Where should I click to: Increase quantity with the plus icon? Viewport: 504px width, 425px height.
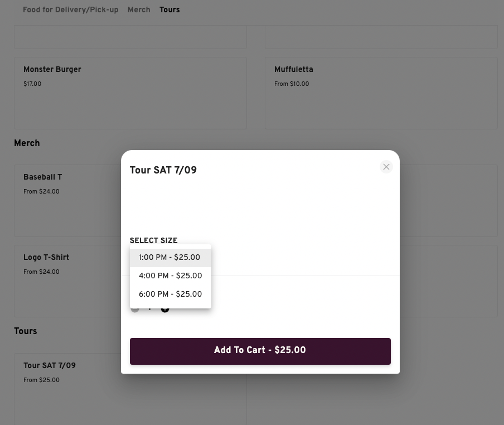pos(165,309)
